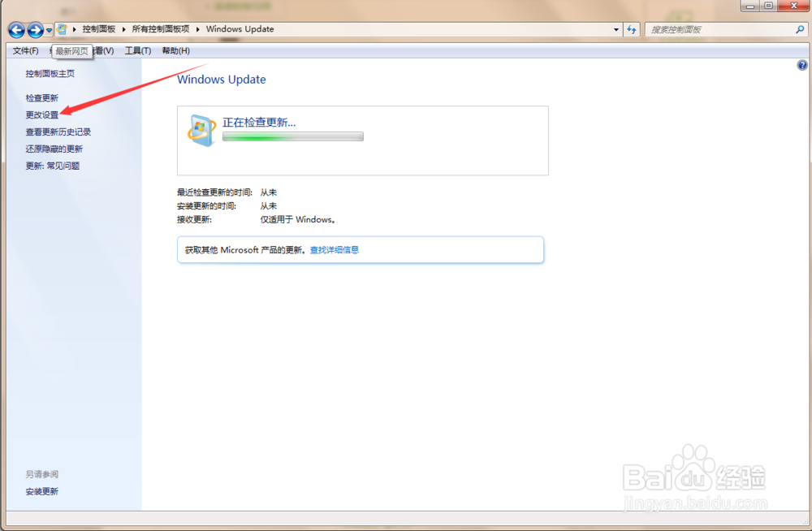812x531 pixels.
Task: Select the 所有控制面板项 breadcrumb
Action: (x=161, y=29)
